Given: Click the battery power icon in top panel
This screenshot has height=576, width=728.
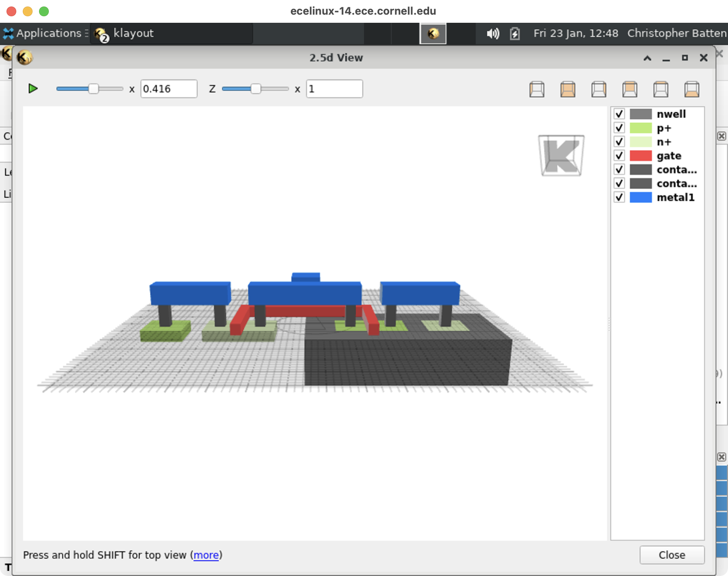Looking at the screenshot, I should (514, 33).
